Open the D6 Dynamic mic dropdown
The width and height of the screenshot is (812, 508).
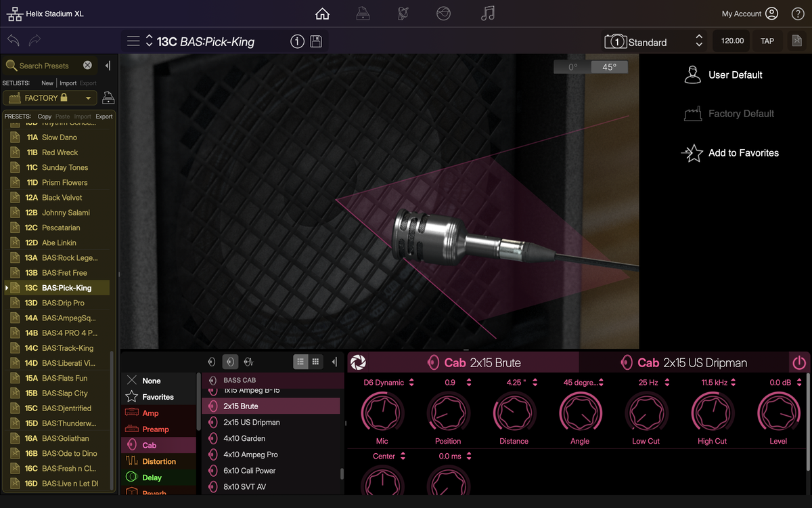[x=411, y=383]
